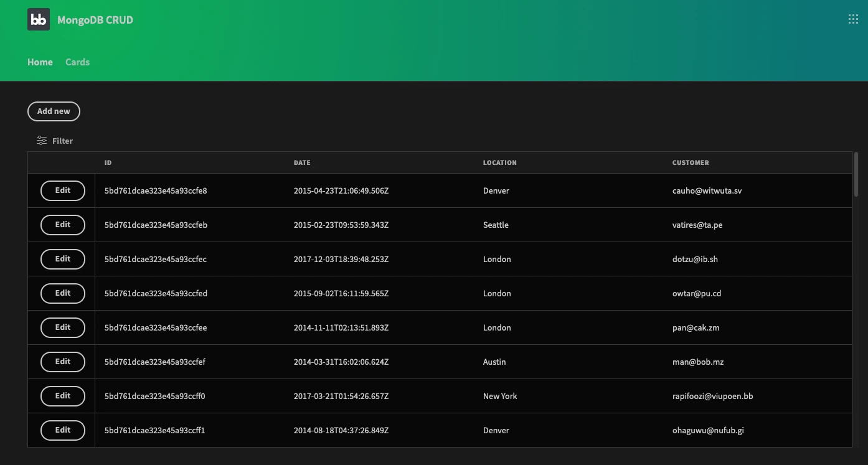Edit the row for owtar@pu.cd

(63, 293)
